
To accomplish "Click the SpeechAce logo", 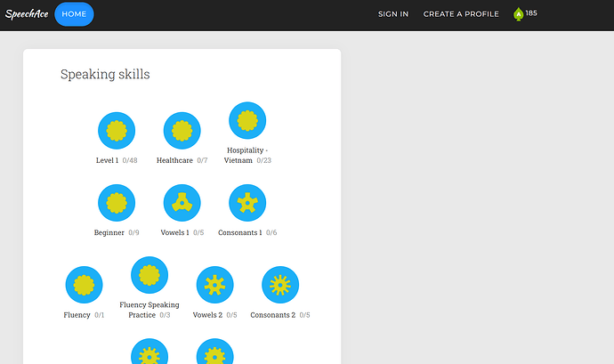I will tap(25, 14).
